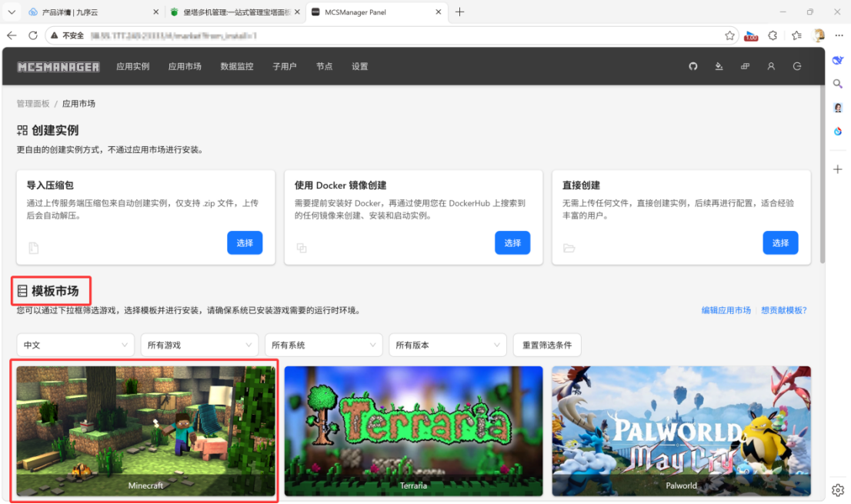
Task: Click the language translate icon in header
Action: (745, 66)
